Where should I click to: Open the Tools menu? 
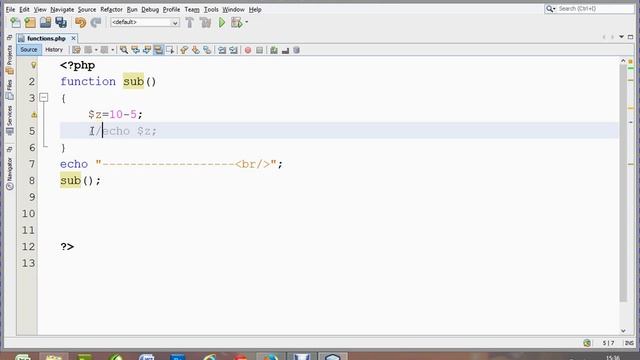[211, 9]
